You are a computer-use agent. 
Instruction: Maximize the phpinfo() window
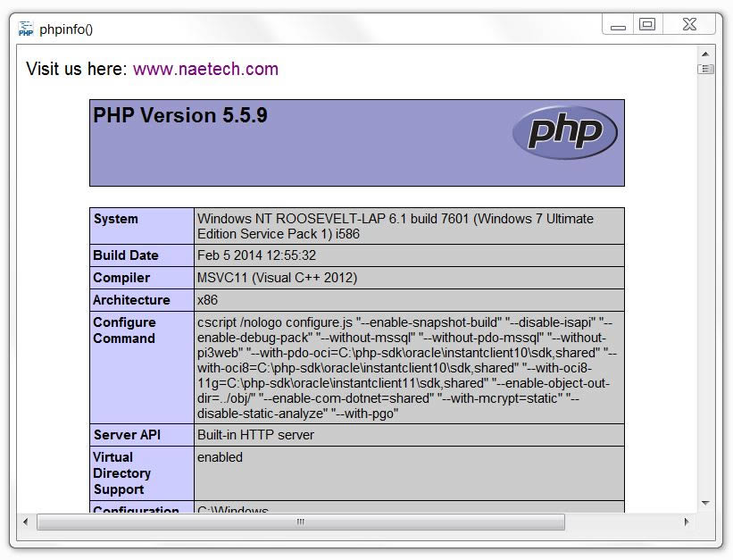click(x=647, y=25)
